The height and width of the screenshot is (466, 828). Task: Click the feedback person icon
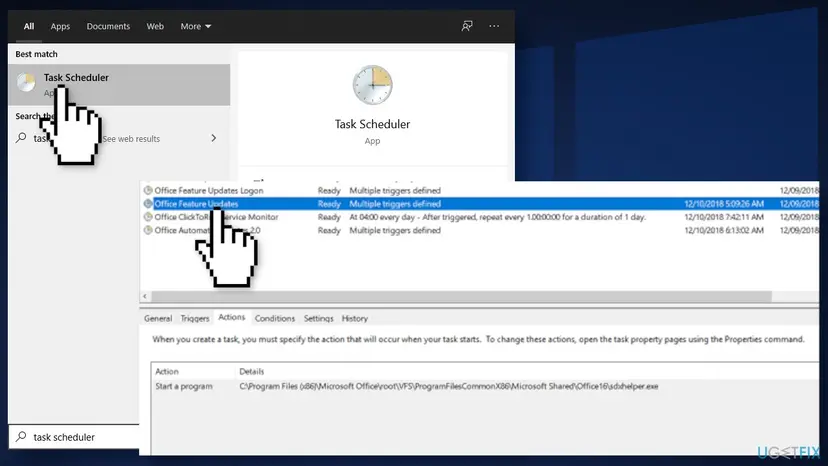(467, 26)
